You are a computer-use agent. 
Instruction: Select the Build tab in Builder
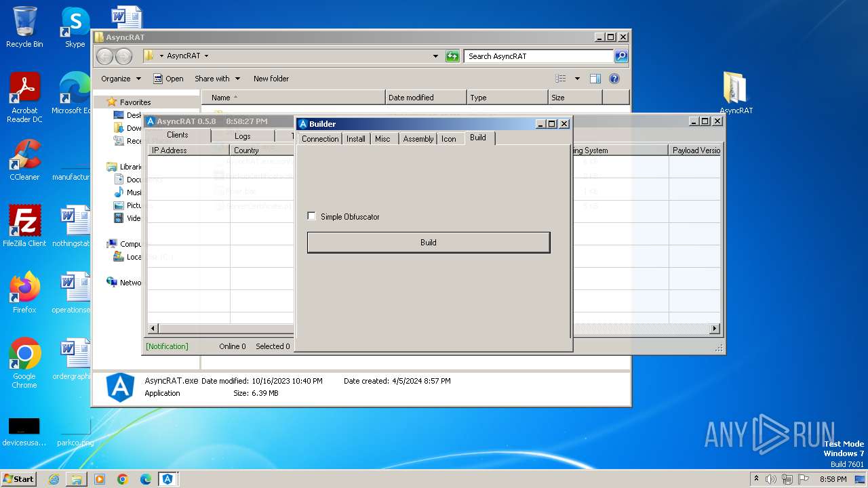click(x=478, y=138)
